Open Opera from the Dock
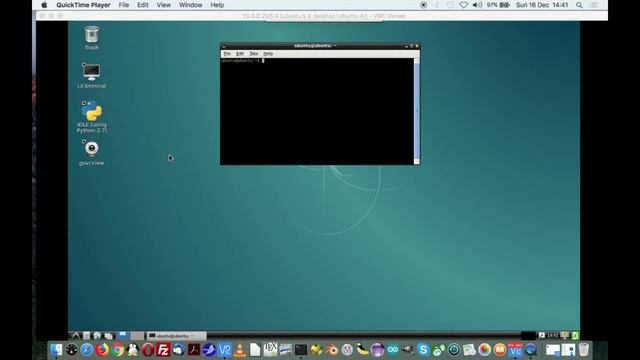This screenshot has height=360, width=640. 148,350
